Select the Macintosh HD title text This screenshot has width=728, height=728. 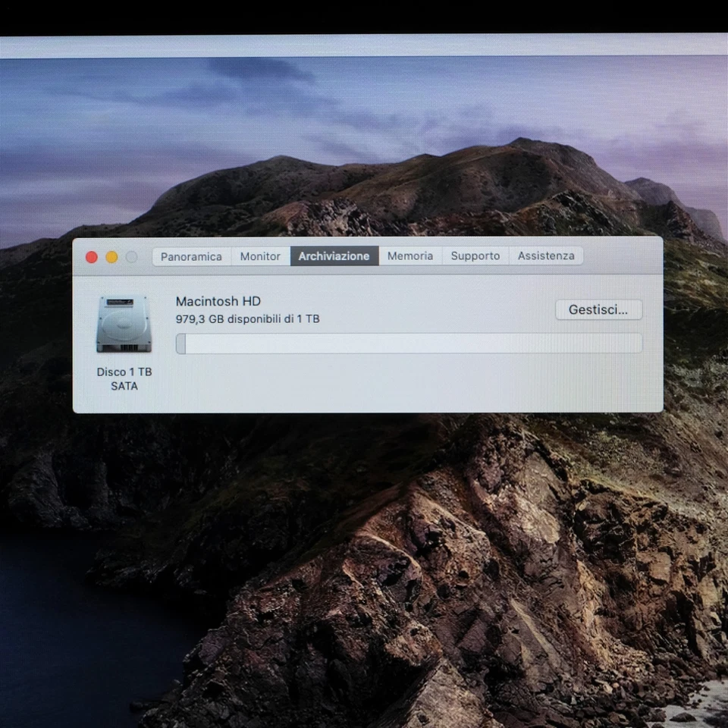(x=218, y=301)
